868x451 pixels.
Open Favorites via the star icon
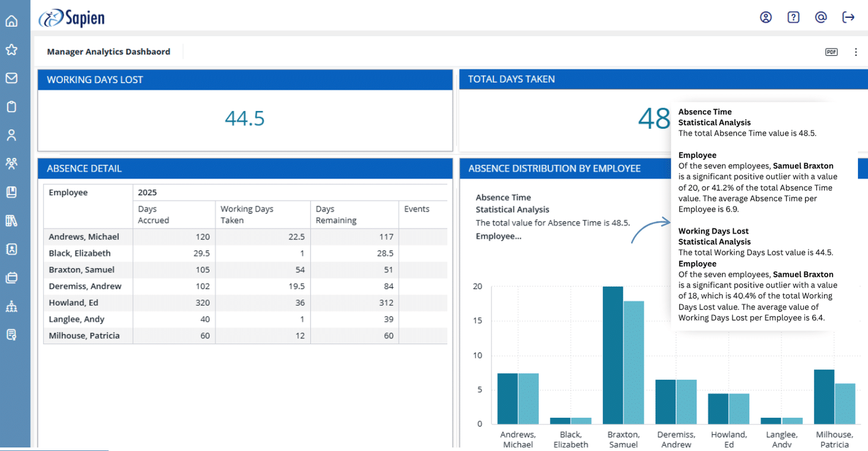(11, 50)
